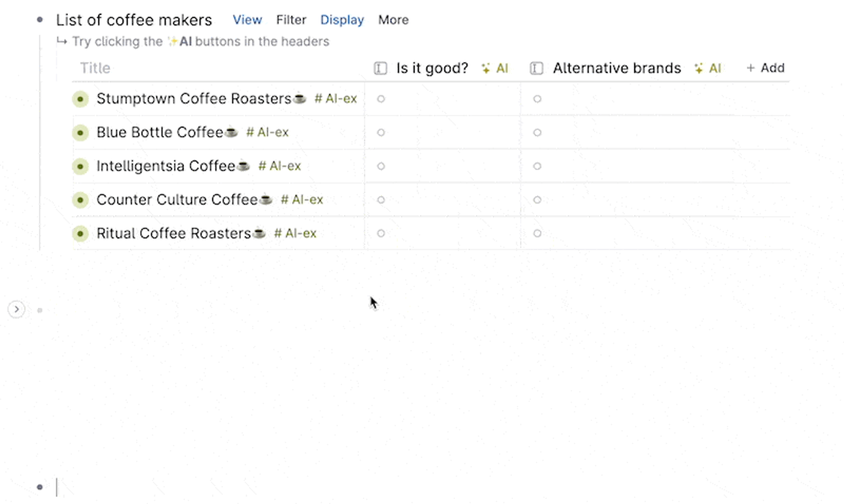Open the Filter menu

(291, 20)
